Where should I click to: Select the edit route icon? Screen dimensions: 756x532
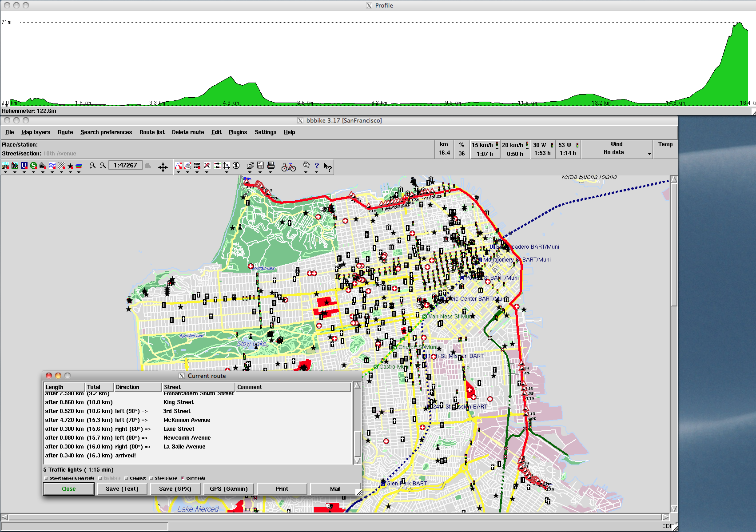tap(188, 166)
